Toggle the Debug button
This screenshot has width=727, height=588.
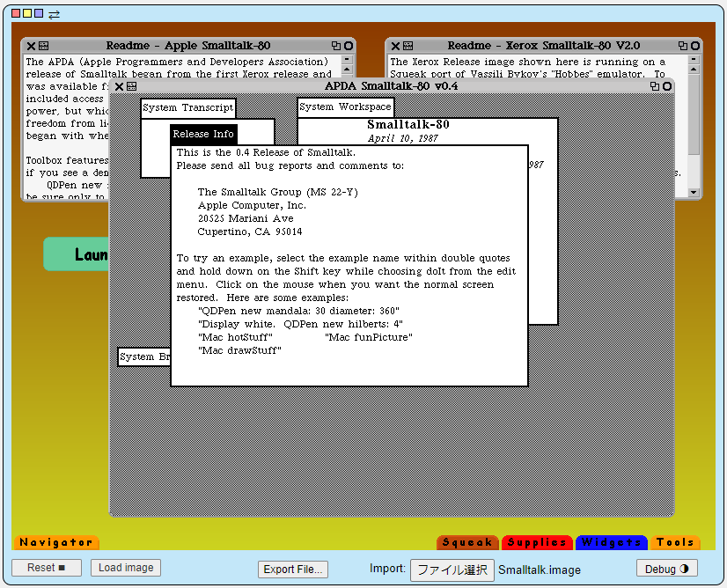tap(666, 569)
